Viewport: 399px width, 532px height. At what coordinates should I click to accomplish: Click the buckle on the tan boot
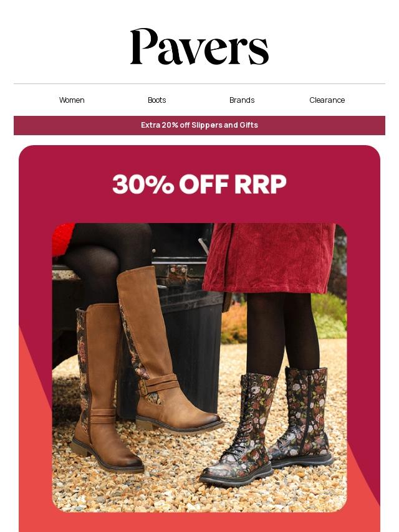[x=143, y=387]
